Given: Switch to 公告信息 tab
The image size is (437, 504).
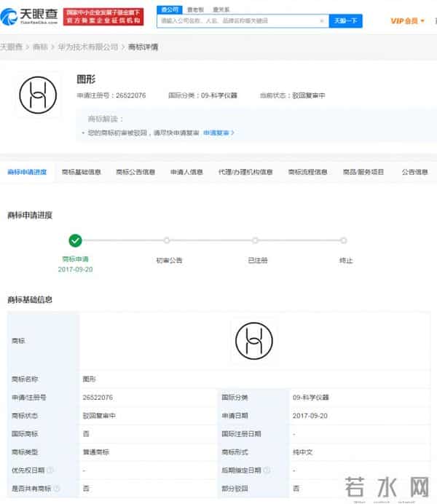Looking at the screenshot, I should (x=415, y=172).
